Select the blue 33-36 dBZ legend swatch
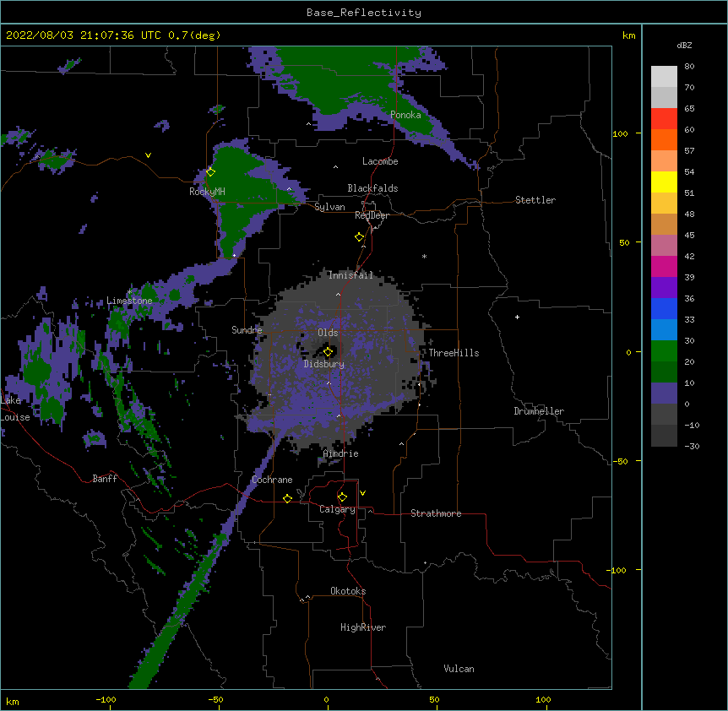The image size is (728, 711). [664, 308]
